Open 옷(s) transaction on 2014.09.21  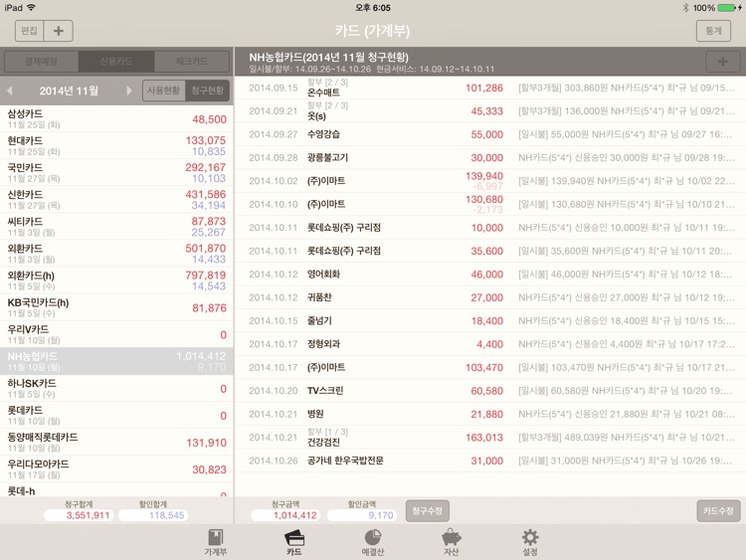pyautogui.click(x=490, y=110)
